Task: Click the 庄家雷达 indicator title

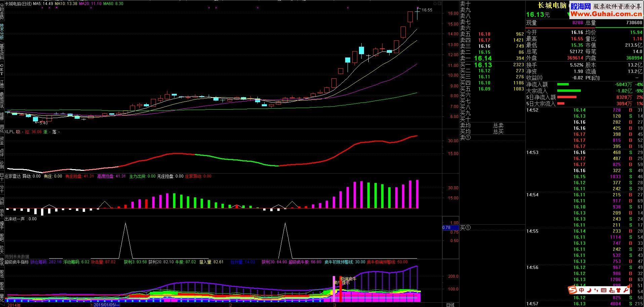Action: [x=12, y=176]
